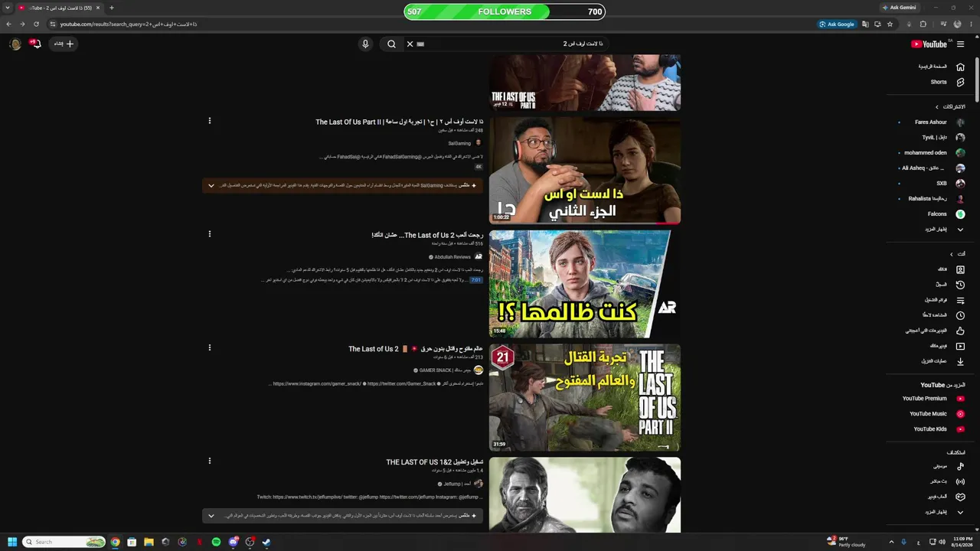Viewport: 980px width, 551px height.
Task: Open the Subscriptions section header
Action: [950, 106]
